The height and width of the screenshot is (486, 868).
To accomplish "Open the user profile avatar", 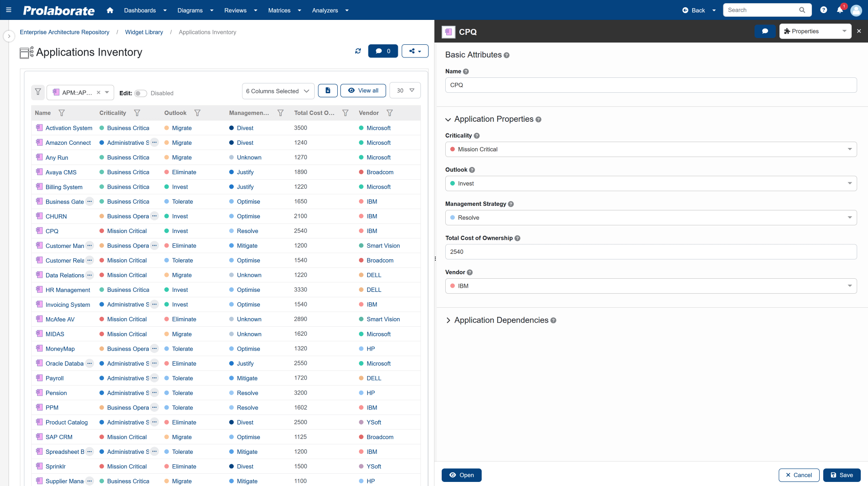I will (856, 10).
